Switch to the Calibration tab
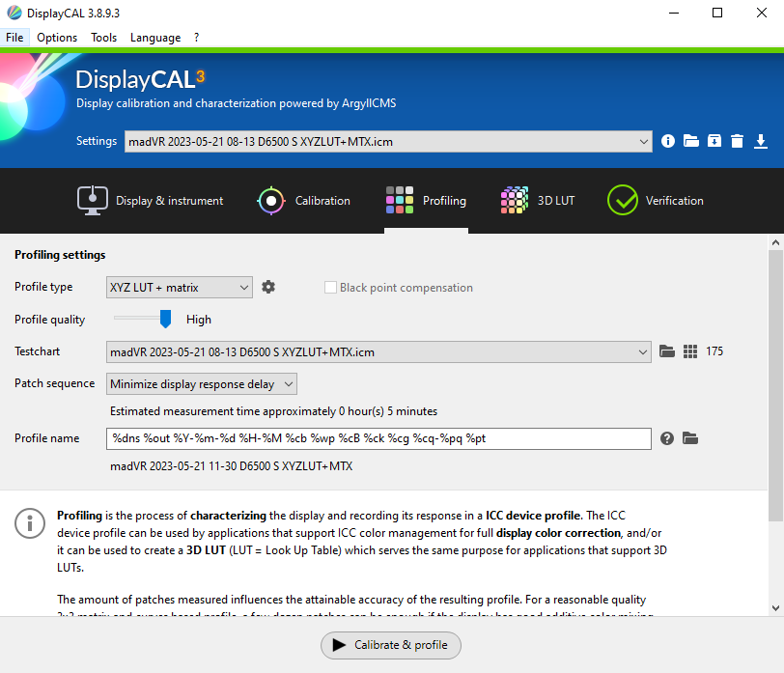This screenshot has height=673, width=784. (x=303, y=201)
